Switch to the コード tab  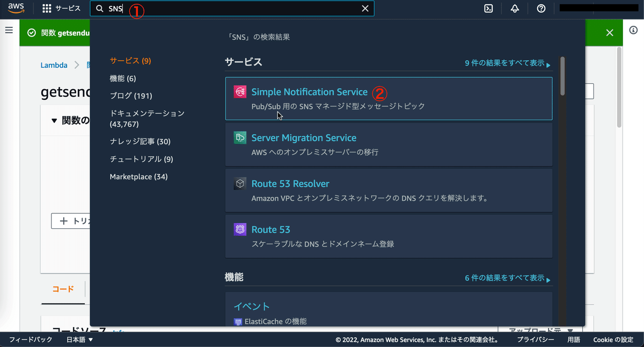click(63, 289)
